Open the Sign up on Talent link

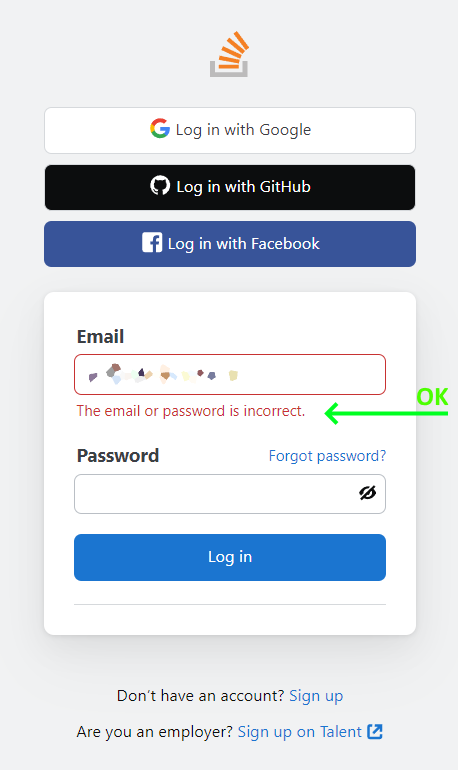pyautogui.click(x=299, y=732)
